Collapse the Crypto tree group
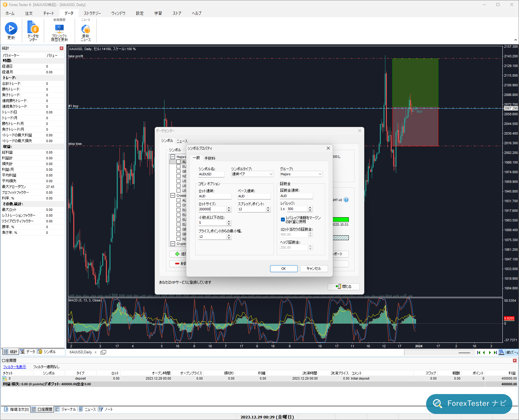Screen dimensions: 519x420 click(x=173, y=244)
